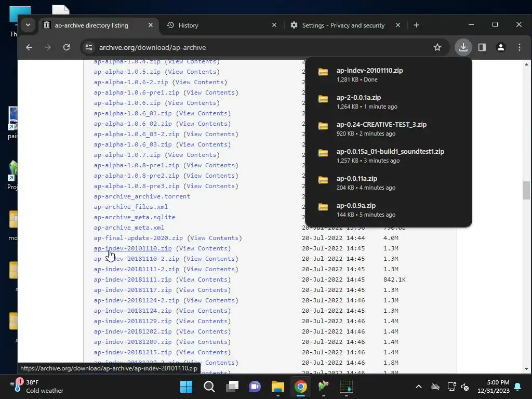Open the side panel
This screenshot has height=399, width=532.
point(482,47)
